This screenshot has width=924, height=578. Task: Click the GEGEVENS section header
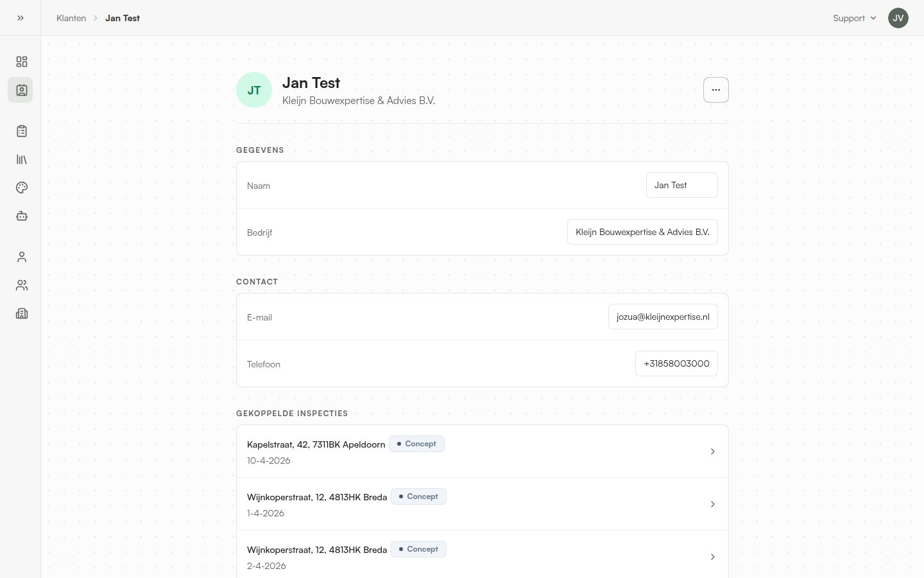[x=260, y=150]
